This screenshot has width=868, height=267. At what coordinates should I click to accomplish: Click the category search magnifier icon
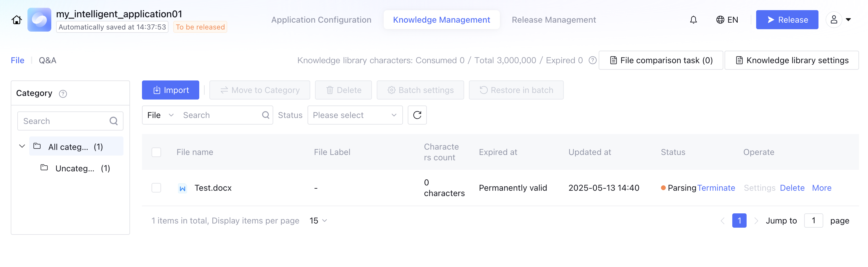coord(114,121)
